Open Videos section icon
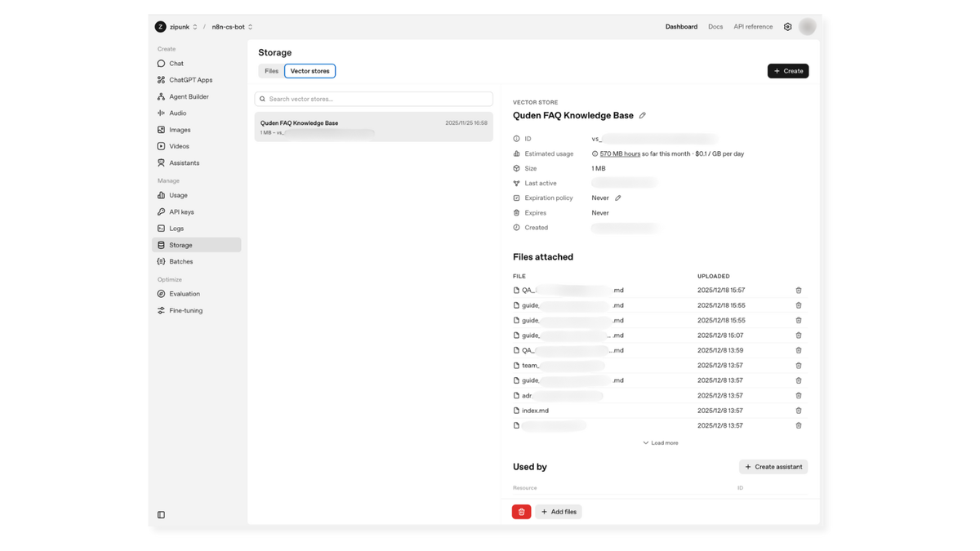The width and height of the screenshot is (980, 551). pyautogui.click(x=161, y=146)
